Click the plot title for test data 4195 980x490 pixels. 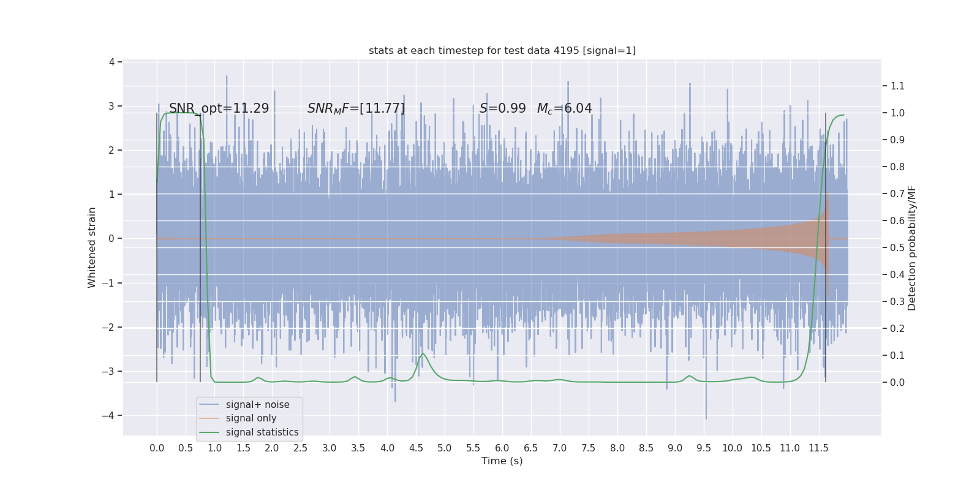tap(502, 51)
